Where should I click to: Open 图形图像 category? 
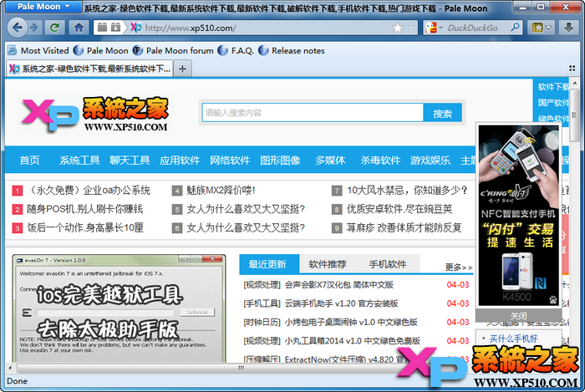(x=280, y=160)
